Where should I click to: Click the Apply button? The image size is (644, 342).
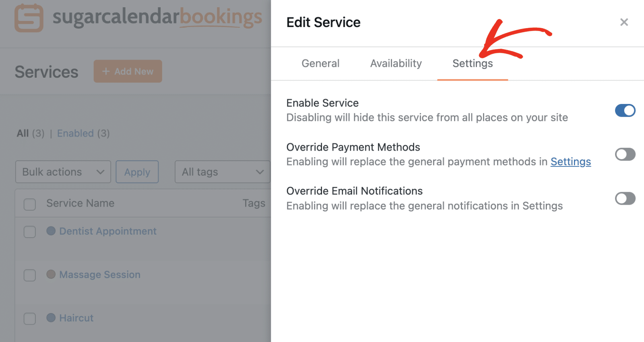pos(137,172)
